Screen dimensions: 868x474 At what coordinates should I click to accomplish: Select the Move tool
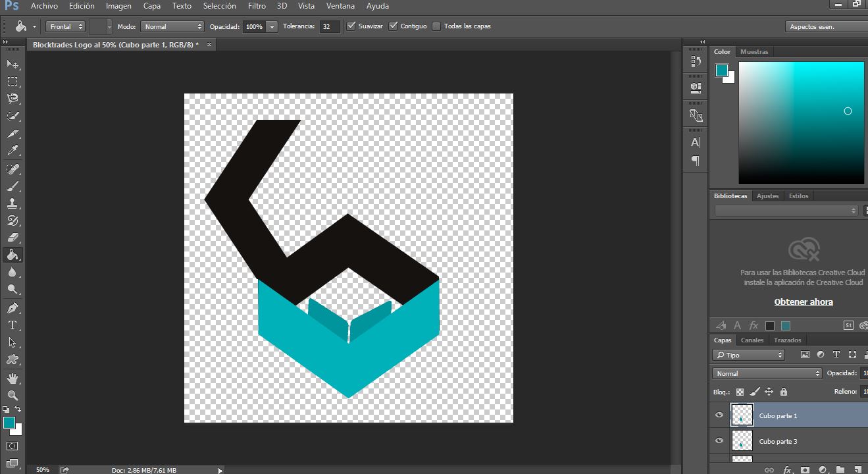tap(13, 64)
